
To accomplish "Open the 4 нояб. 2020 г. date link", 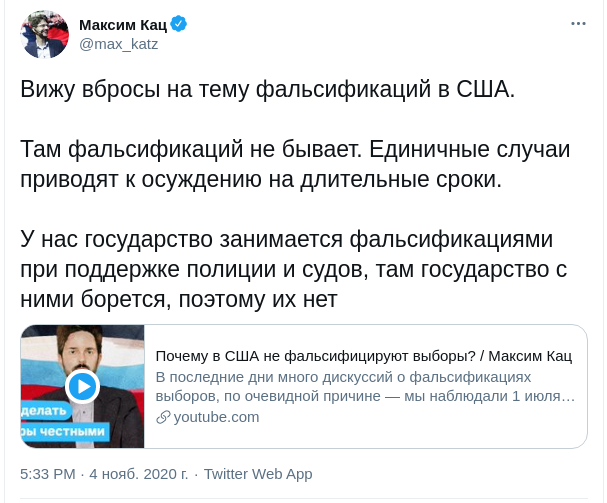I will tap(139, 474).
